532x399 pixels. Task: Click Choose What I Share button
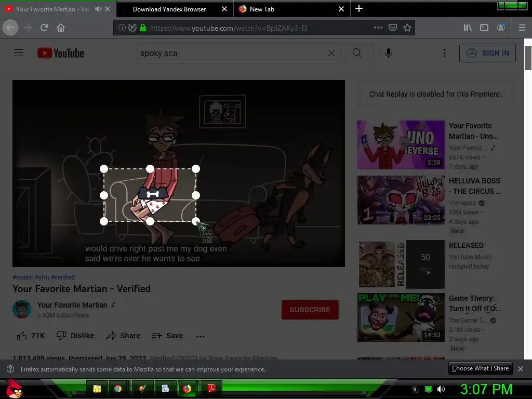[480, 368]
